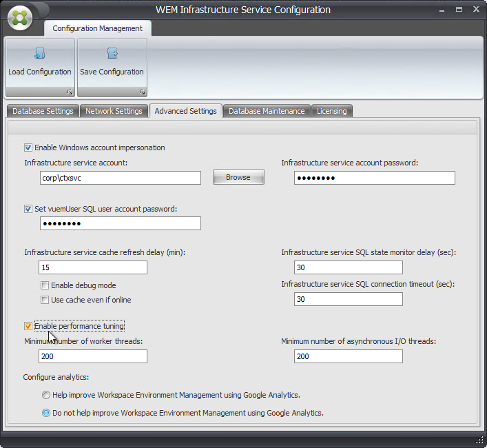This screenshot has width=487, height=448.
Task: Open the Database Maintenance tab
Action: 267,111
